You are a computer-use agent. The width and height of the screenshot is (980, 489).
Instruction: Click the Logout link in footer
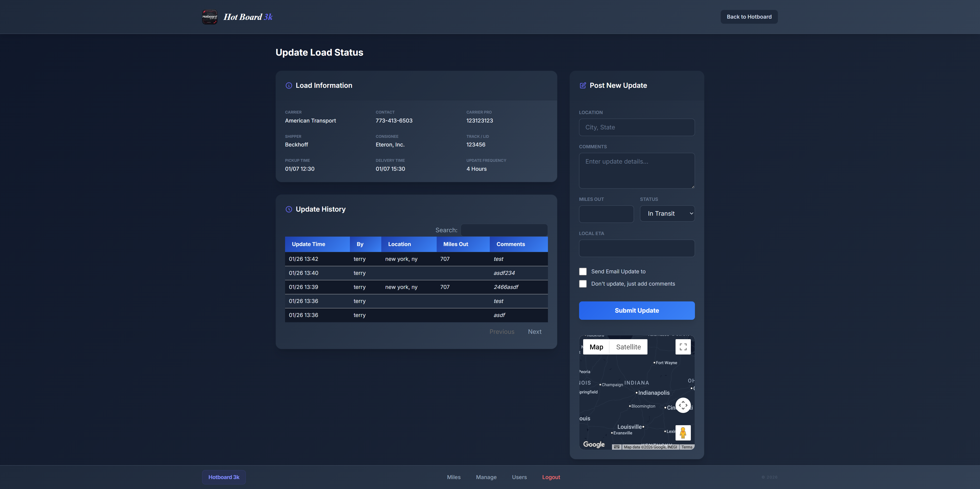point(551,477)
